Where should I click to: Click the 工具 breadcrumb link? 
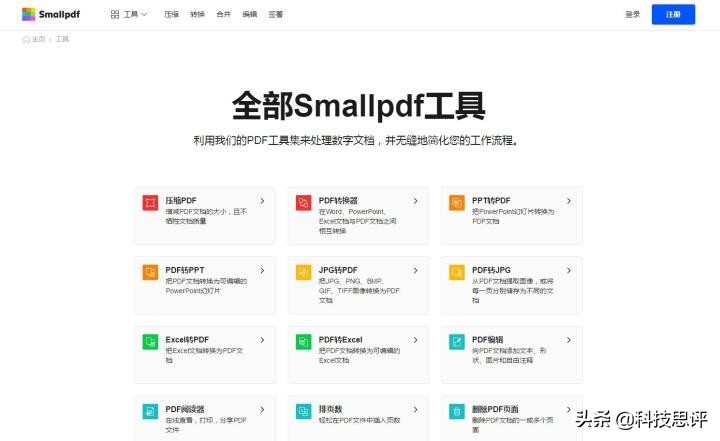point(62,39)
